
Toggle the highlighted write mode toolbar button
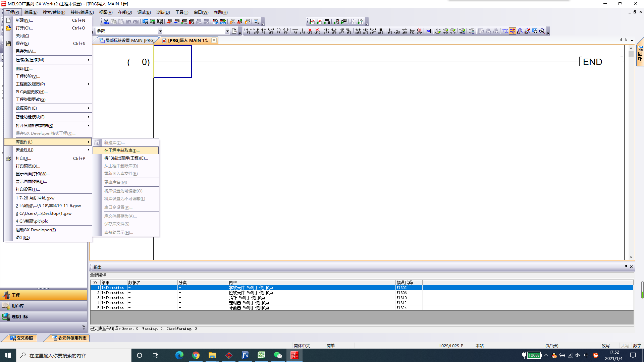[512, 31]
